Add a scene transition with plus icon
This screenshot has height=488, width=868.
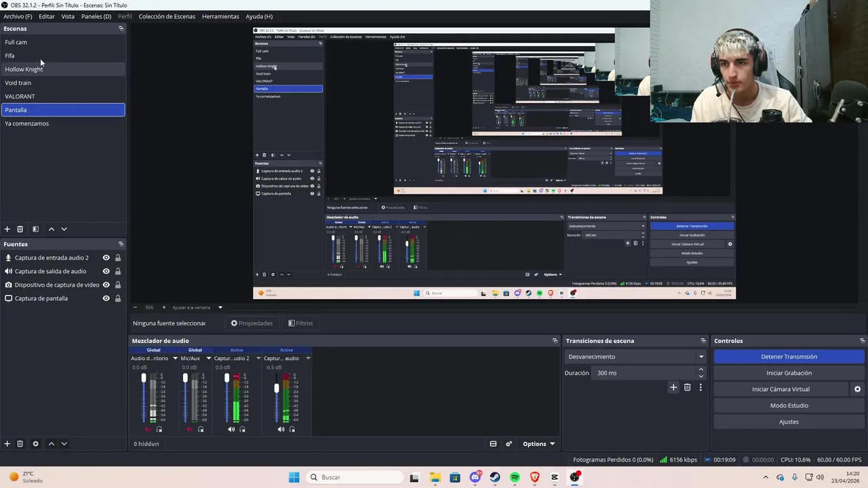click(673, 388)
